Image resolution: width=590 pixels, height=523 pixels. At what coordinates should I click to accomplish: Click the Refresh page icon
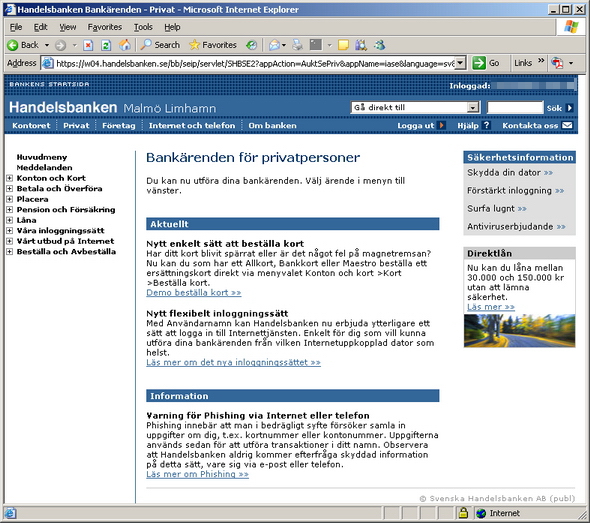(106, 45)
